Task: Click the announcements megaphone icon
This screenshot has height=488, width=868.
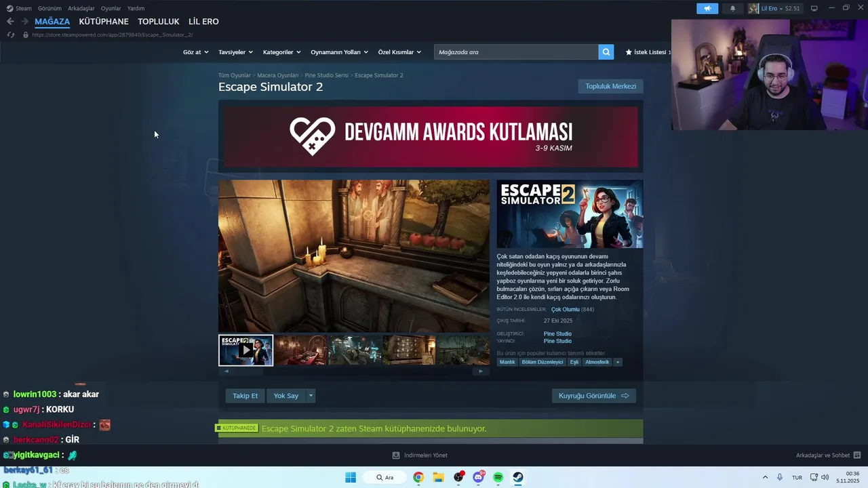Action: (707, 8)
